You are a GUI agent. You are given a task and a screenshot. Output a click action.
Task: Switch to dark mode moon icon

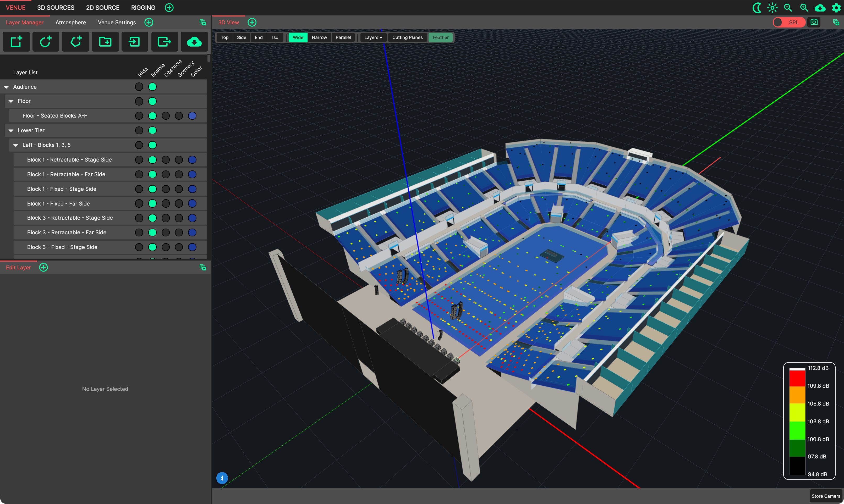pyautogui.click(x=757, y=8)
